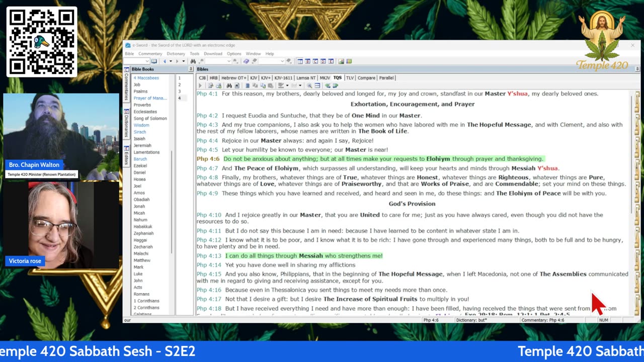Click verse reference Php 4:1
Image resolution: width=644 pixels, height=362 pixels.
click(207, 94)
